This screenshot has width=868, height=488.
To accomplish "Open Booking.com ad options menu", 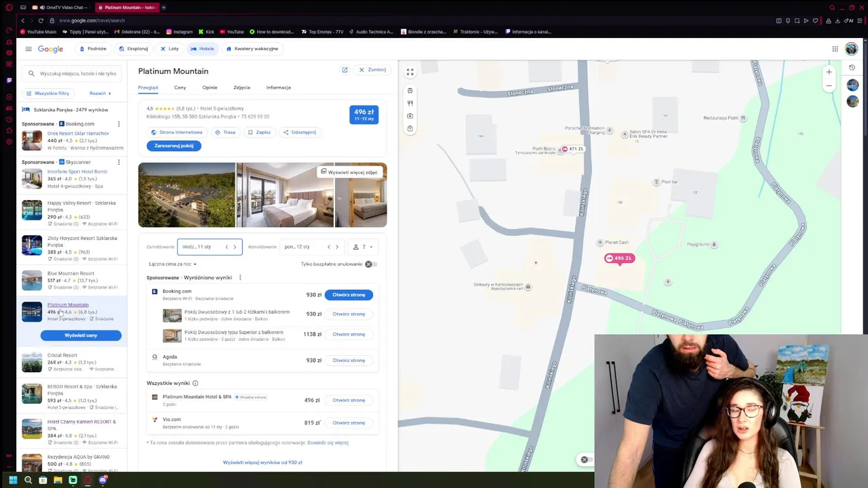I will point(119,124).
